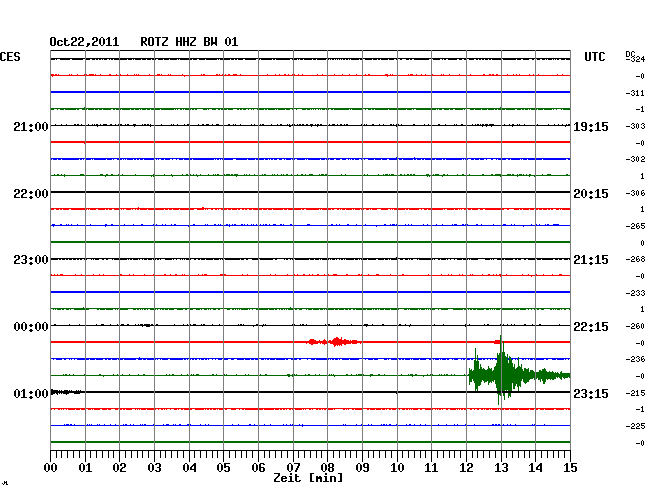Select the 00:00 local time label

click(31, 327)
